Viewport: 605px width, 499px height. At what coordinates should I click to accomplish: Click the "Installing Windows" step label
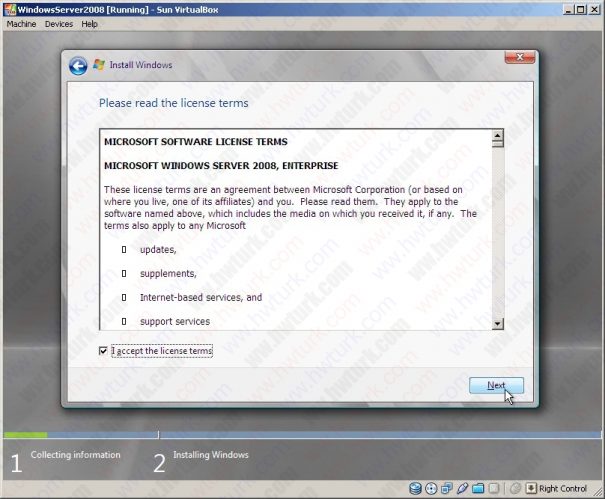point(211,455)
